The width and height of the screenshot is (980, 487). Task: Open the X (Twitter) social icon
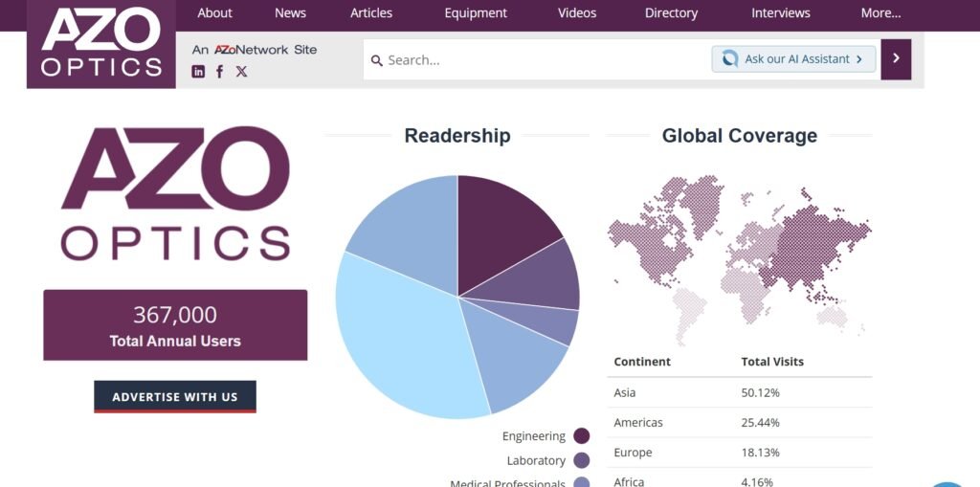coord(241,71)
